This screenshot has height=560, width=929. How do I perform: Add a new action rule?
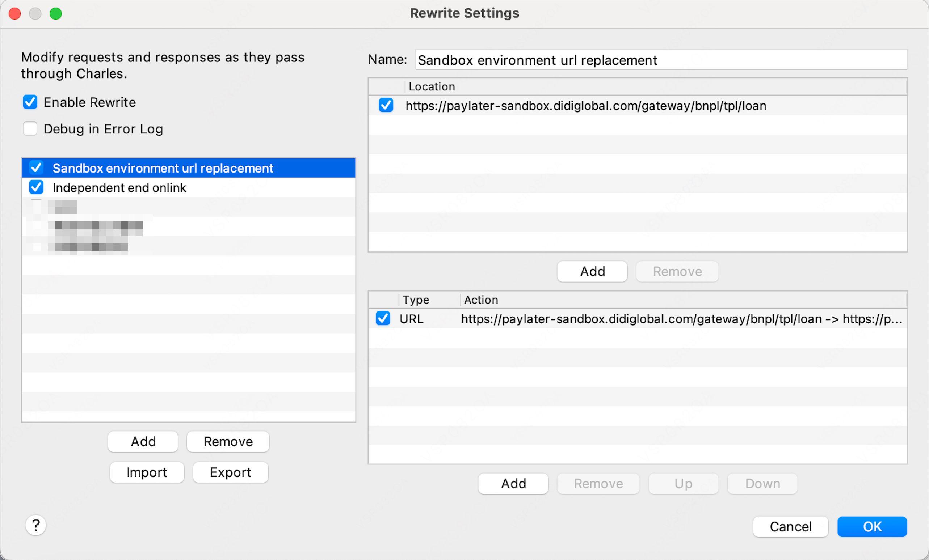[x=513, y=484]
